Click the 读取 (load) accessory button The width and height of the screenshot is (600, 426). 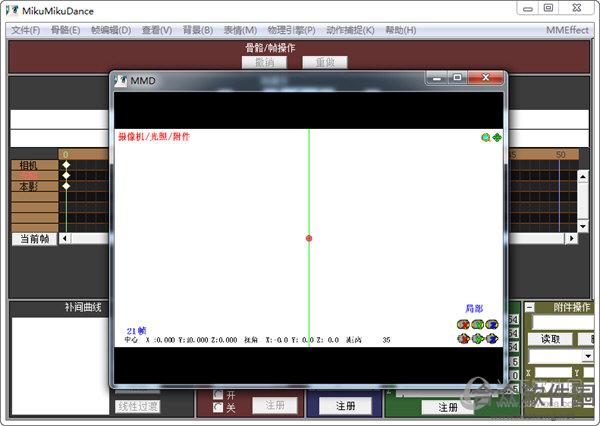[x=550, y=339]
